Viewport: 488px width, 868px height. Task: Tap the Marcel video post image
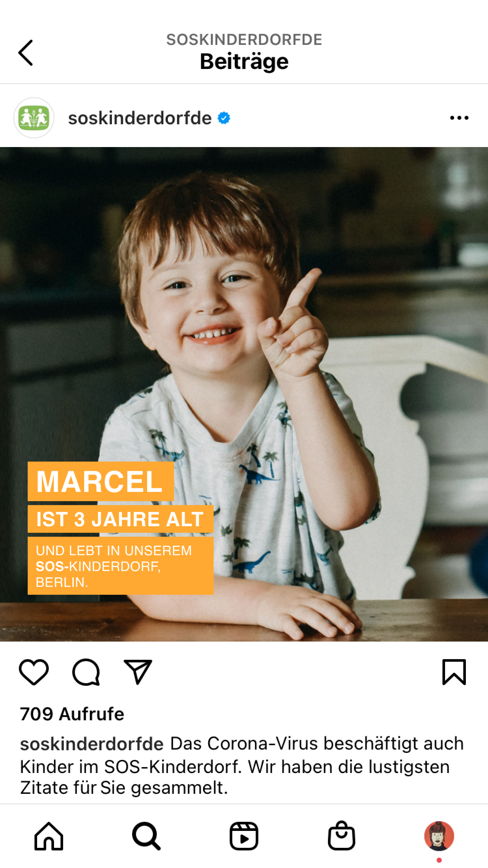tap(244, 394)
